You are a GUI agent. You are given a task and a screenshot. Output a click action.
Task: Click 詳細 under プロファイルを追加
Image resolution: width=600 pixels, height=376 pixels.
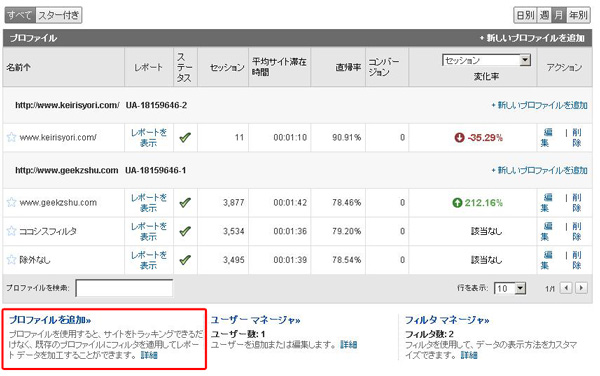click(149, 355)
